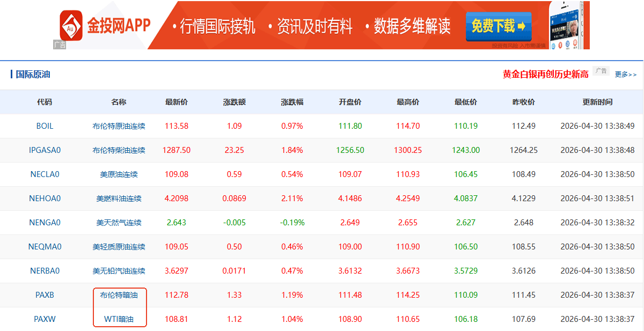
Task: Open the NENGA0 code link
Action: point(45,223)
